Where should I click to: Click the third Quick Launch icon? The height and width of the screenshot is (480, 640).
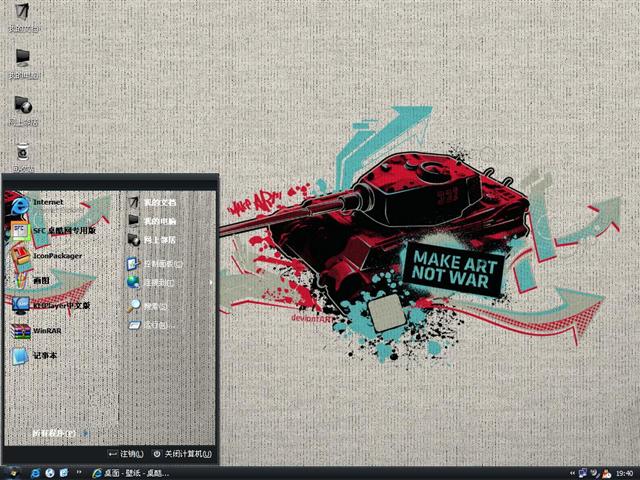pyautogui.click(x=64, y=473)
